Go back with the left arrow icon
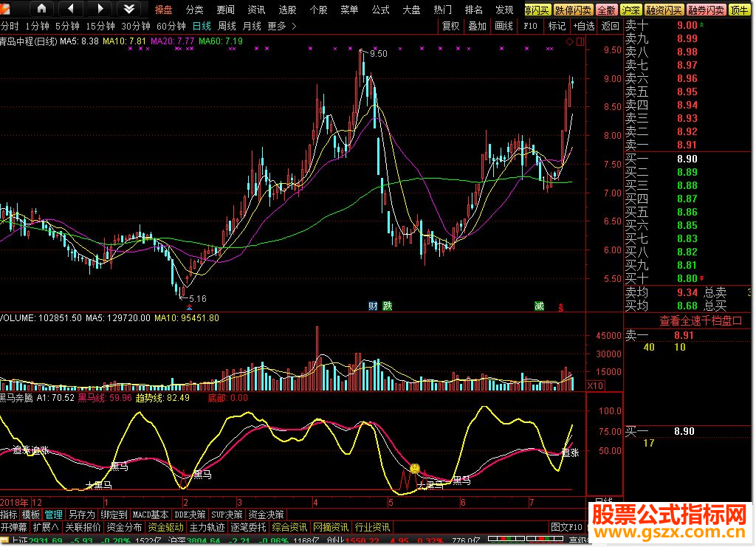 pyautogui.click(x=71, y=8)
